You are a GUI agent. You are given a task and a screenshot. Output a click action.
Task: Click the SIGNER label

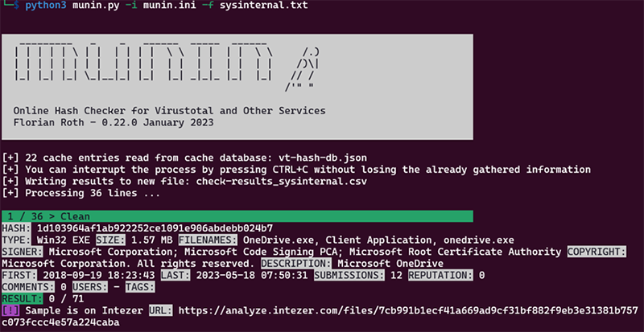tap(24, 252)
